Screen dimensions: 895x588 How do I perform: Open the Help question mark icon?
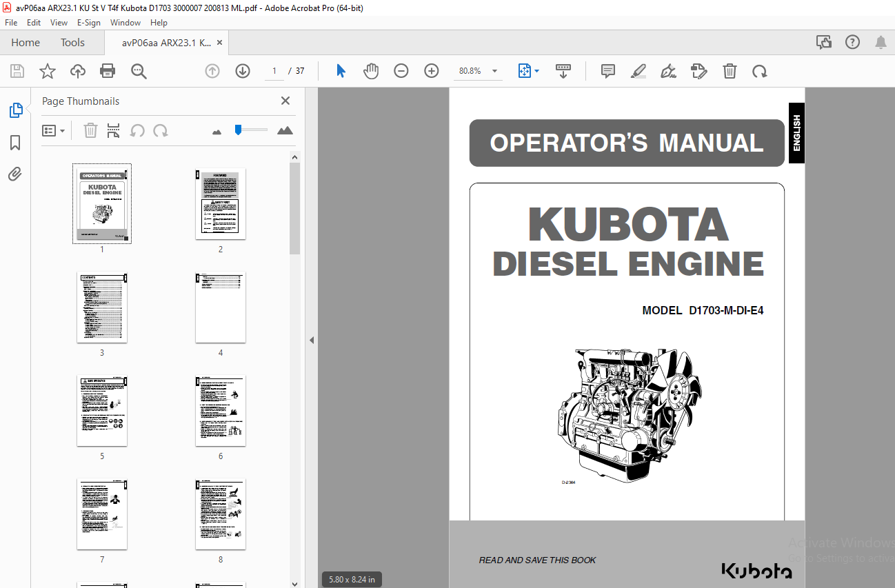[x=853, y=42]
